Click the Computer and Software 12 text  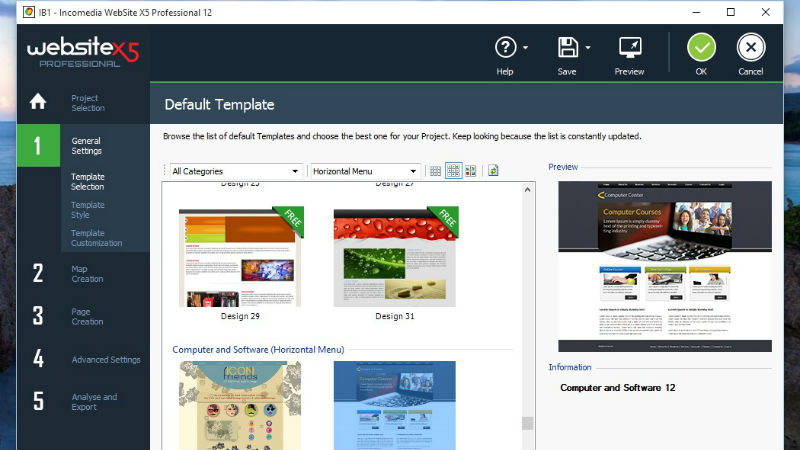click(618, 388)
